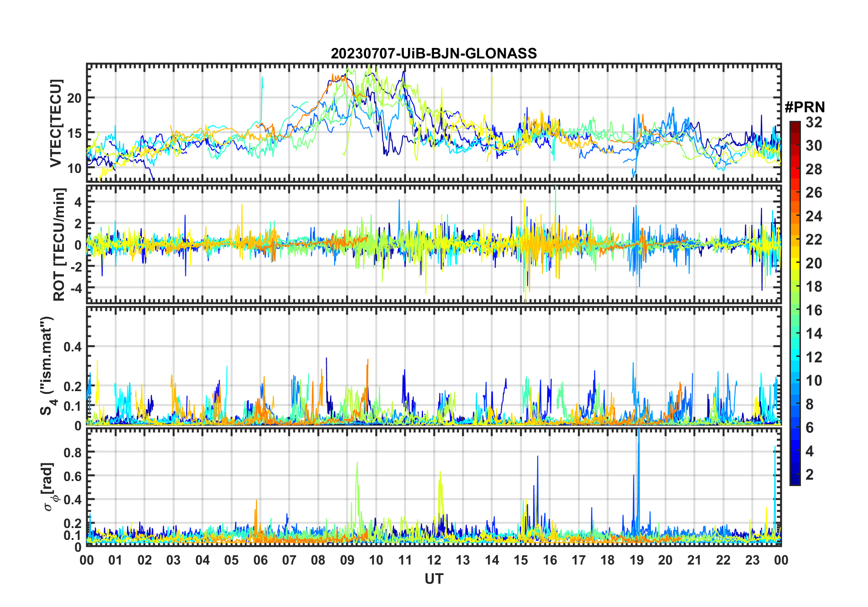Click VTEC axis tick label 15
868x607 pixels.
pos(74,133)
